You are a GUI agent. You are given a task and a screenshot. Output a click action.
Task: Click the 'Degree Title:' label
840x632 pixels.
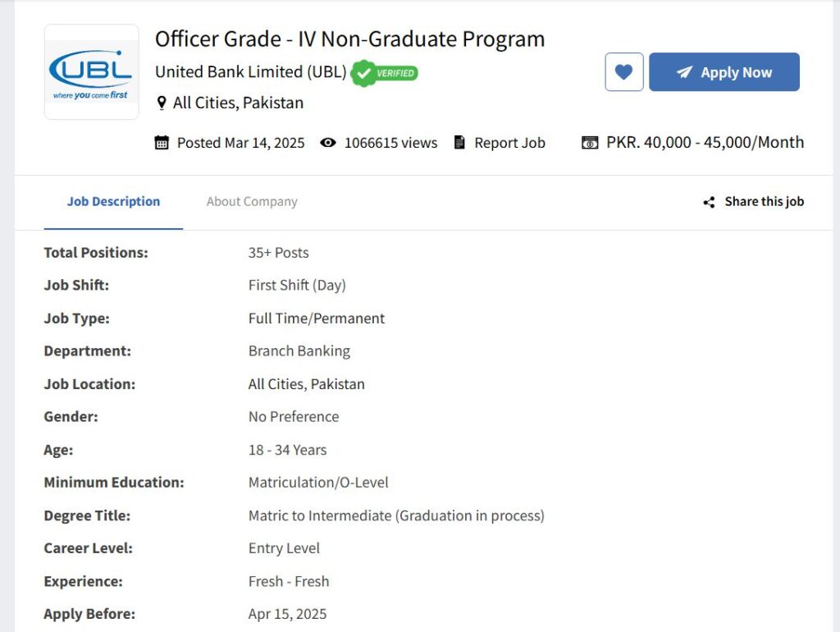[x=87, y=515]
